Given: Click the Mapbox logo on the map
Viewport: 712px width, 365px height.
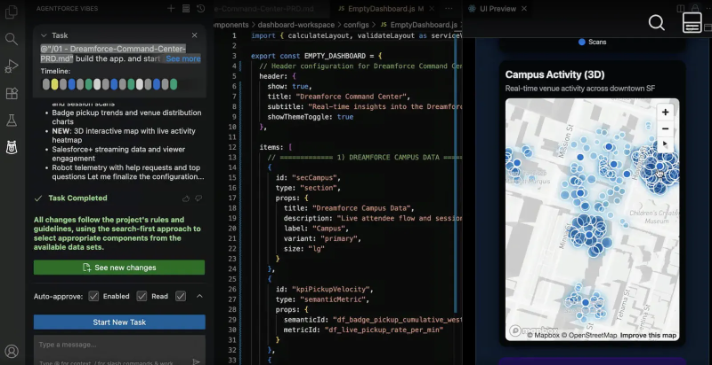Looking at the screenshot, I should pos(534,330).
